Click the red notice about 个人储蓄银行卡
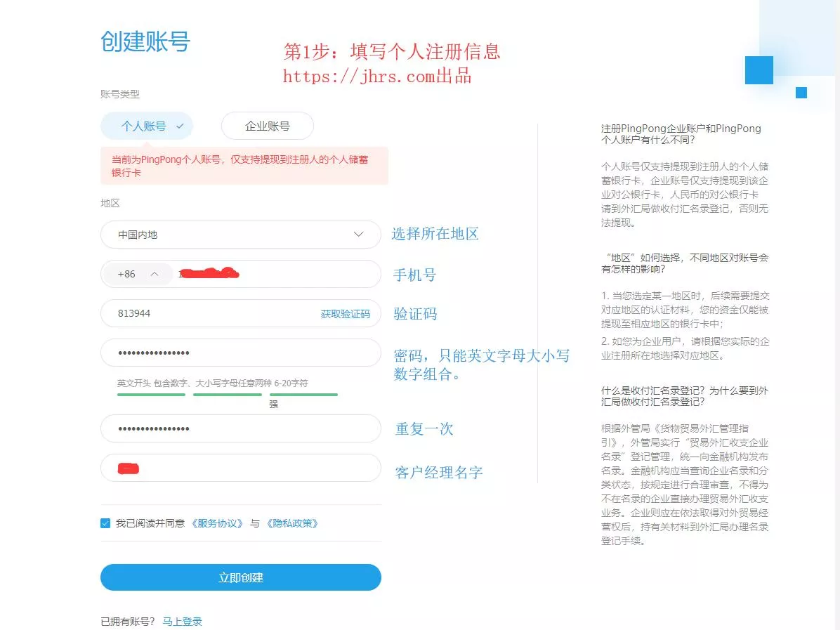This screenshot has height=630, width=840. coord(244,166)
